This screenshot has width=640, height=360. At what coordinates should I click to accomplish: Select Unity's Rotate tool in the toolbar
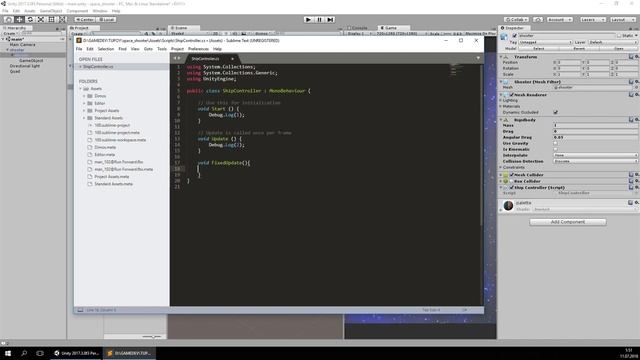tap(30, 19)
